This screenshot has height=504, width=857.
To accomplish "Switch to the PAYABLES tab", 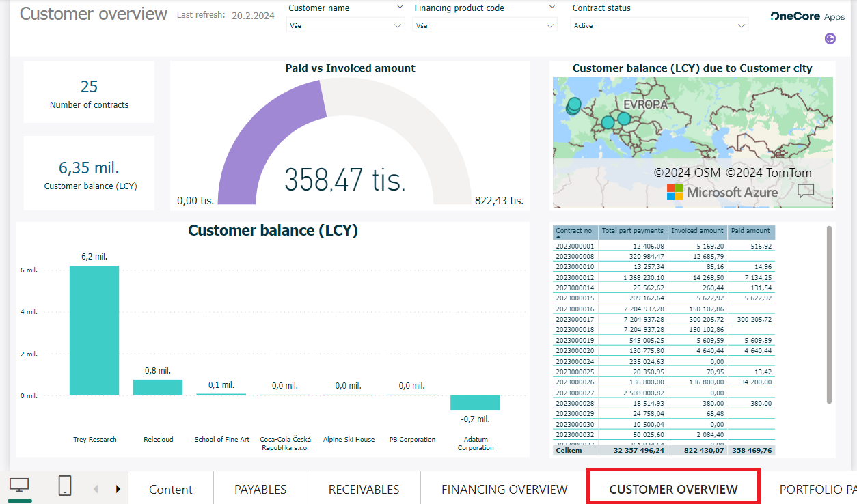I will (x=260, y=489).
